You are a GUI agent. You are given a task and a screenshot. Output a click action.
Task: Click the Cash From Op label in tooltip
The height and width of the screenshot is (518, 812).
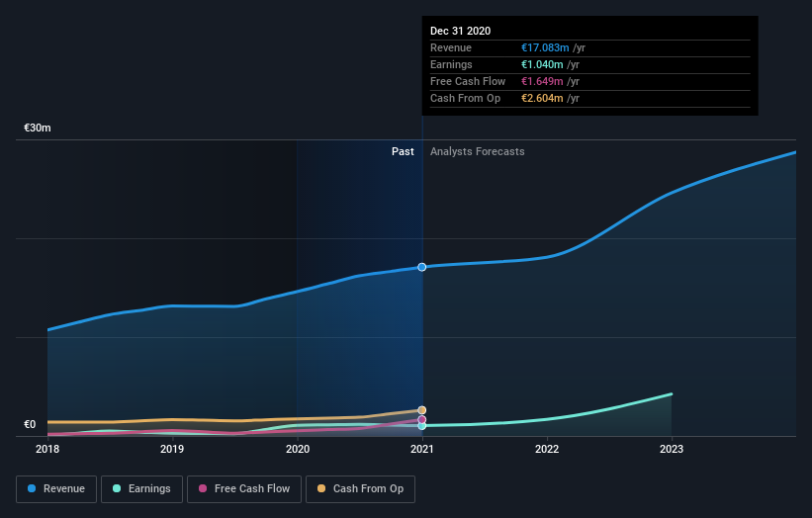coord(466,98)
